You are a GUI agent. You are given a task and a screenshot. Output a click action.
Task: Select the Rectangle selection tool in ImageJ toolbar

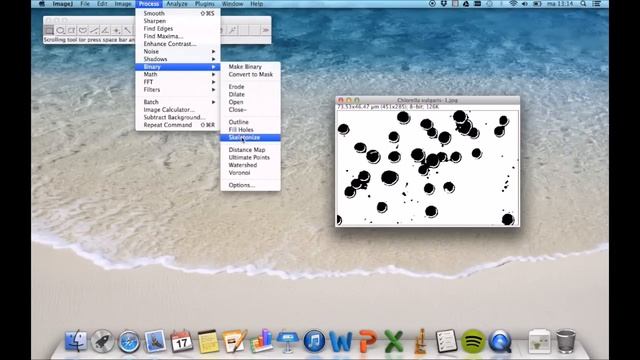49,30
